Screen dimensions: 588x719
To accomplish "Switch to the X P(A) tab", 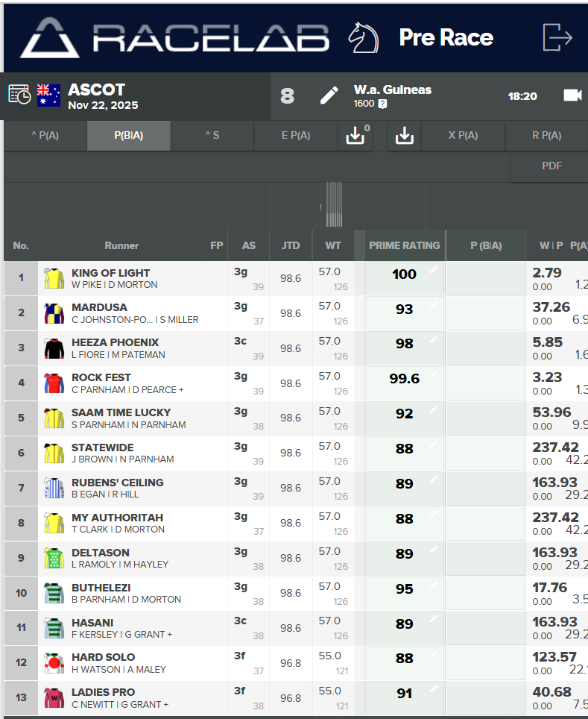I will pyautogui.click(x=463, y=136).
